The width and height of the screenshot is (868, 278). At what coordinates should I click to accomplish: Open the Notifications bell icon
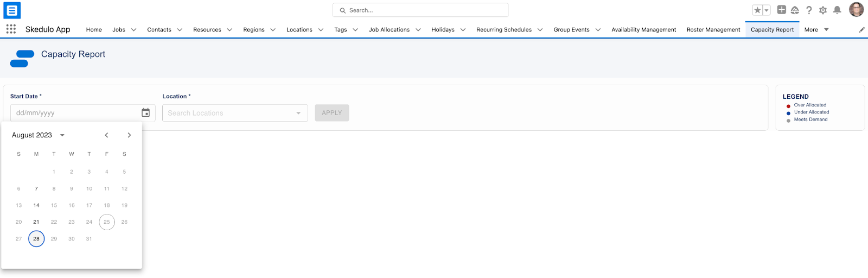(837, 10)
